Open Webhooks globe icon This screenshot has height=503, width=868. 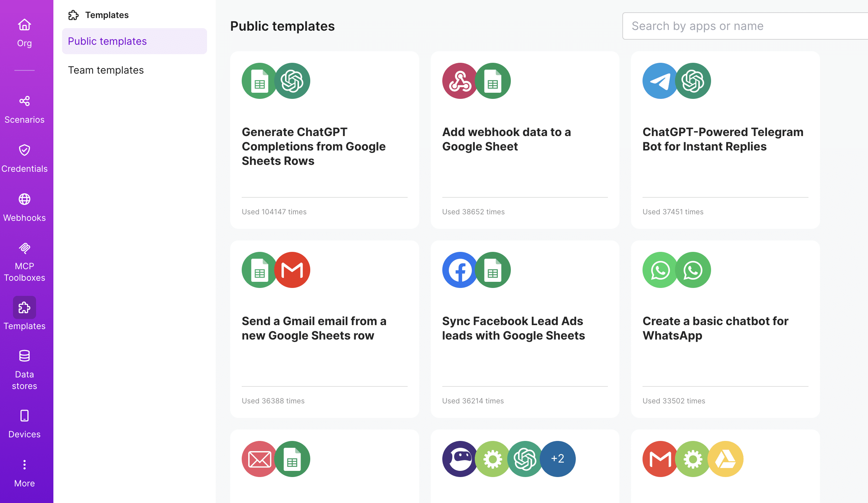coord(25,200)
